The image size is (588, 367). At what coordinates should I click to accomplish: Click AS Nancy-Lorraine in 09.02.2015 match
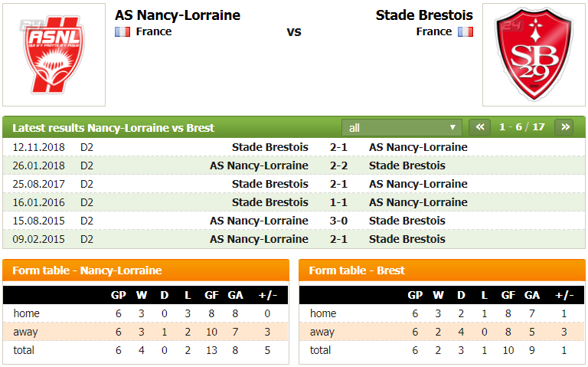coord(259,239)
